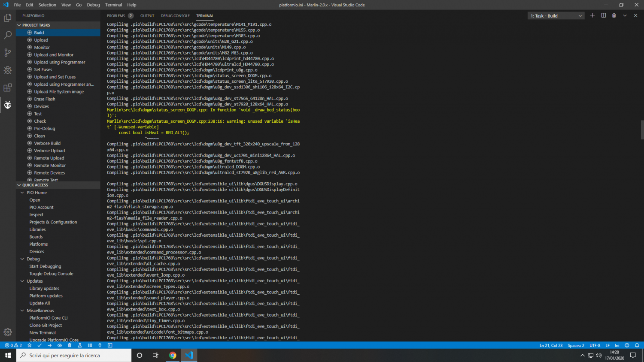Collapse the terminal panel using the chevron
The height and width of the screenshot is (362, 644).
pos(625,15)
